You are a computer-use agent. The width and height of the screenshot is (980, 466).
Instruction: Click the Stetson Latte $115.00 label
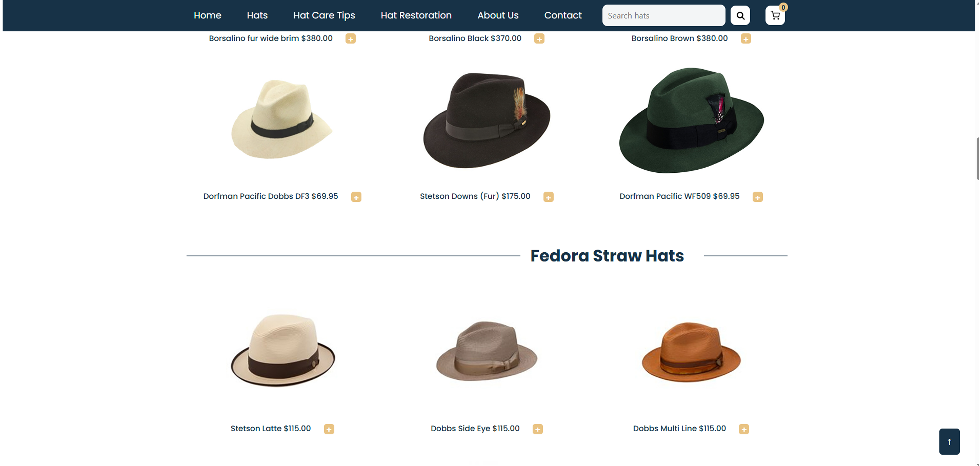pyautogui.click(x=271, y=428)
